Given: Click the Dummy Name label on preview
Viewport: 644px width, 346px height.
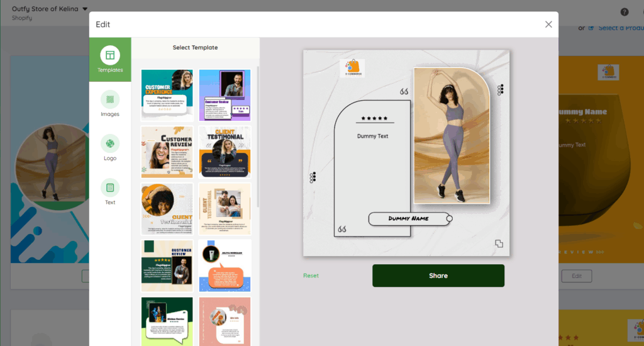Looking at the screenshot, I should 408,218.
